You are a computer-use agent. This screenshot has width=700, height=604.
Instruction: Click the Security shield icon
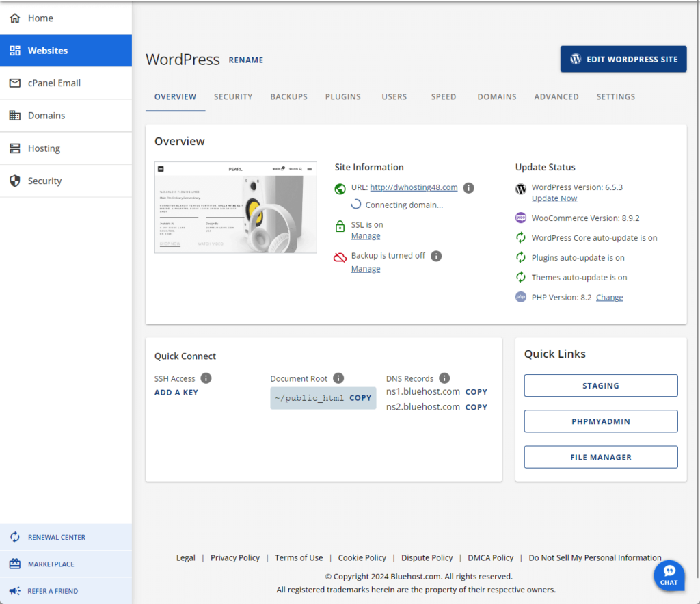point(15,181)
